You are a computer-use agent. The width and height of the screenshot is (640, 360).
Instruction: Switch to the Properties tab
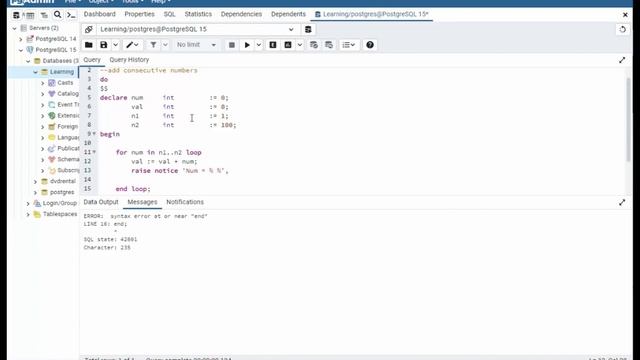[x=140, y=14]
